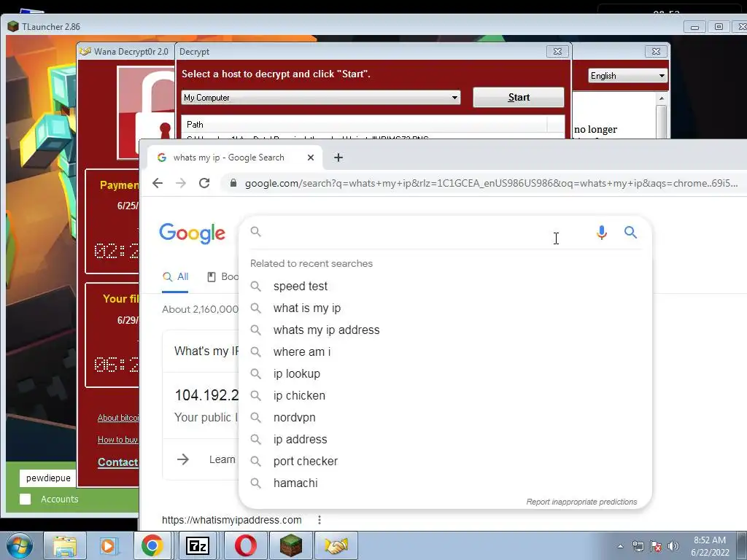Click Start in the Decrypt dialog
The image size is (747, 560).
pos(519,97)
